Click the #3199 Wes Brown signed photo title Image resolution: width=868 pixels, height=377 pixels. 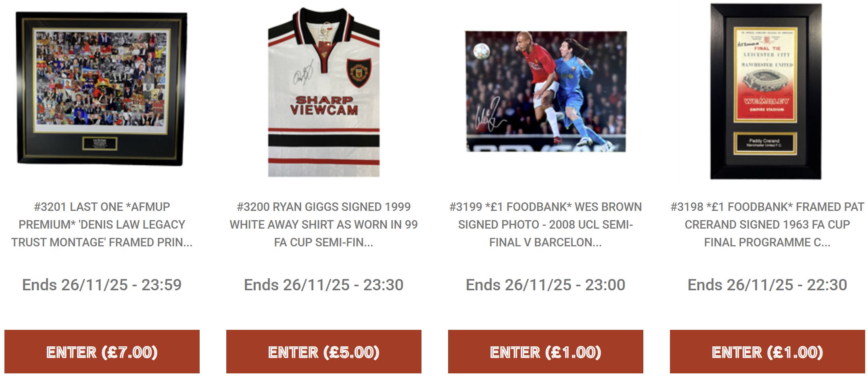[x=545, y=225]
